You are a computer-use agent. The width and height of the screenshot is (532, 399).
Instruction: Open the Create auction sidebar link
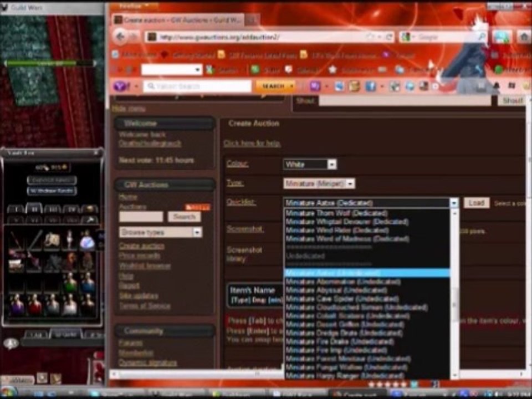(141, 245)
